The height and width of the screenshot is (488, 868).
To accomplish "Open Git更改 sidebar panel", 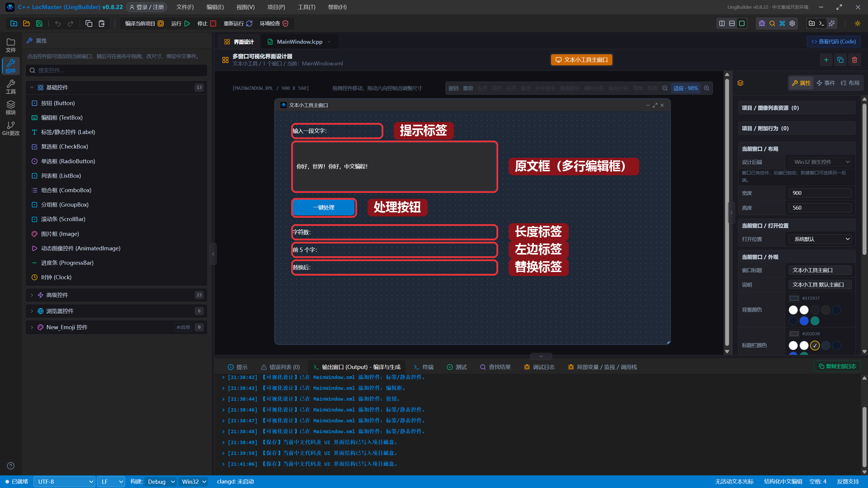I will 11,128.
